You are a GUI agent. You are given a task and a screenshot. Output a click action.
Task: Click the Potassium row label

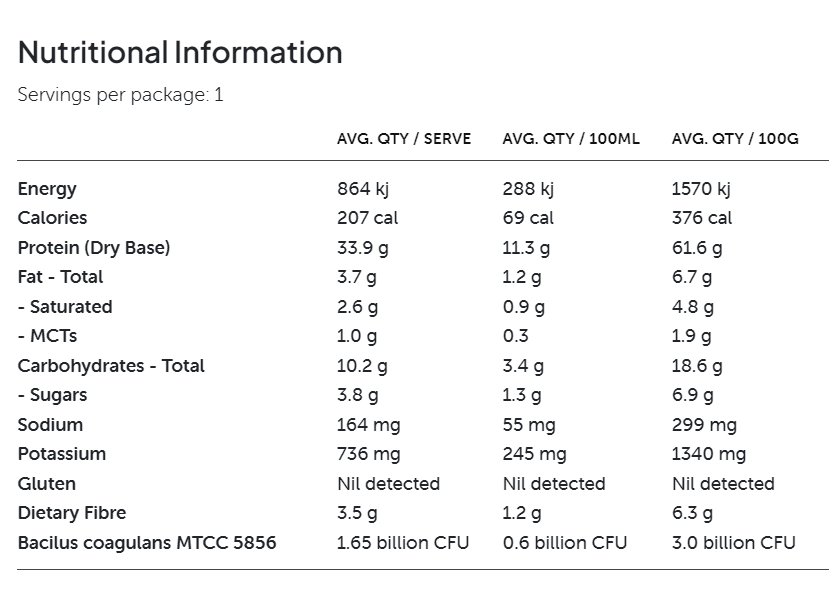[61, 454]
